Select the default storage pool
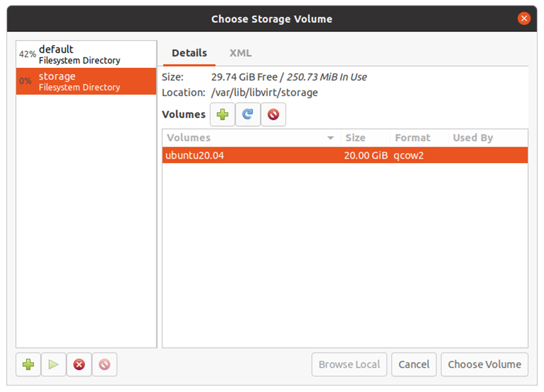544x392 pixels. coord(86,54)
